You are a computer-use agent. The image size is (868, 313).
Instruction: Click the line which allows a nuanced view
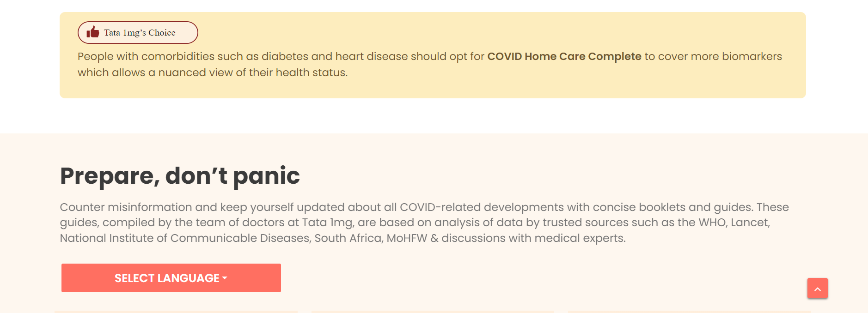213,72
